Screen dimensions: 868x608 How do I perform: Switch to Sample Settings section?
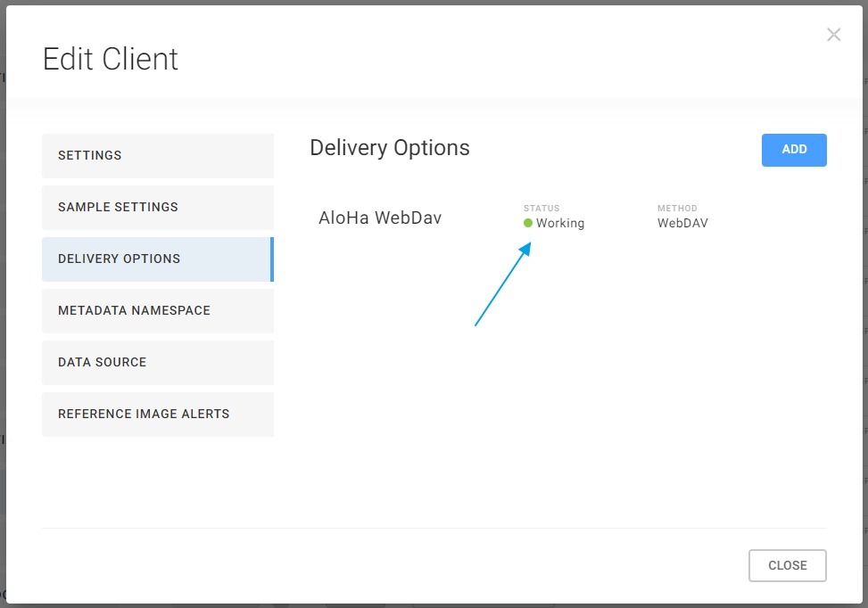tap(157, 208)
